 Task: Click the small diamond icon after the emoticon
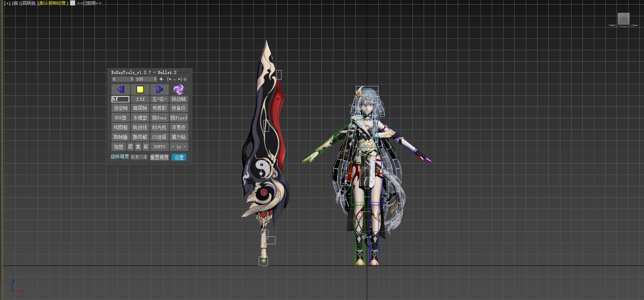[185, 79]
